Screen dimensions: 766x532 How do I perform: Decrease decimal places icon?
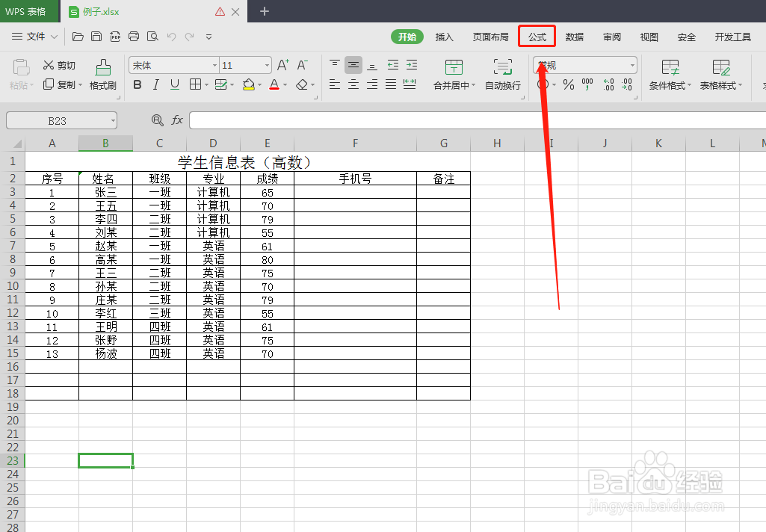[x=627, y=85]
